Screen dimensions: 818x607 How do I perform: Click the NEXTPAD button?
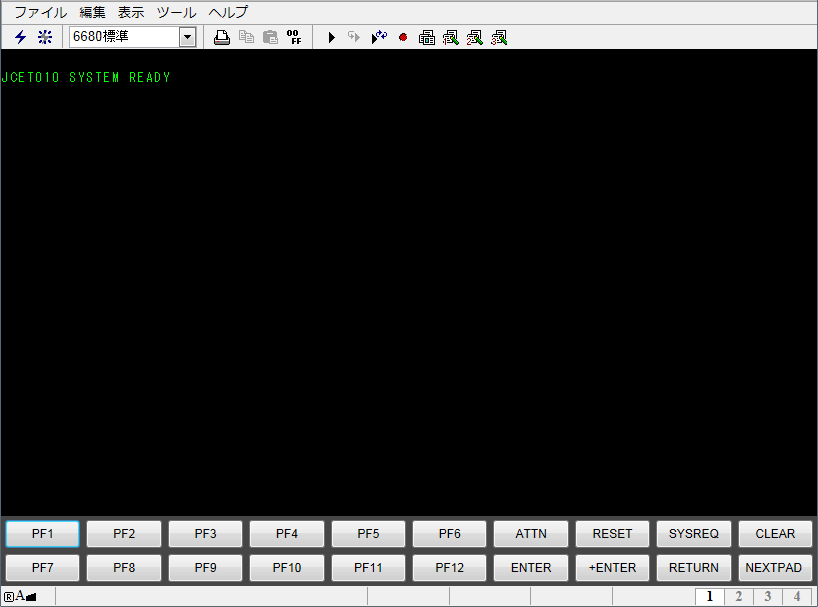(x=775, y=567)
